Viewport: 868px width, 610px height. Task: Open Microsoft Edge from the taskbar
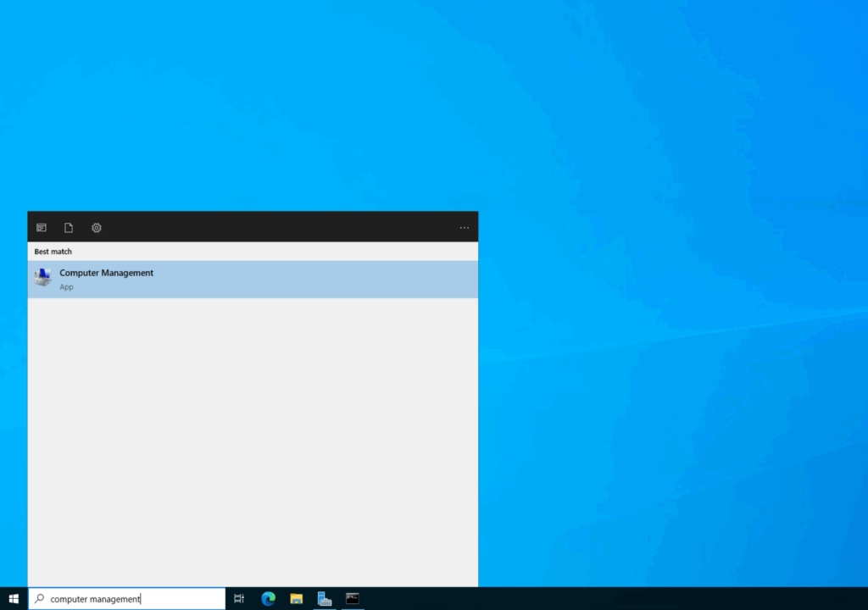[268, 598]
